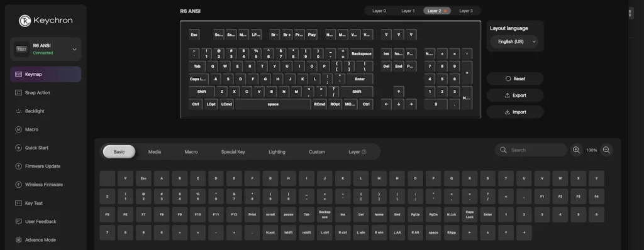Pick the transparent ▽ keycode in Basic list
644x250 pixels.
(x=125, y=178)
